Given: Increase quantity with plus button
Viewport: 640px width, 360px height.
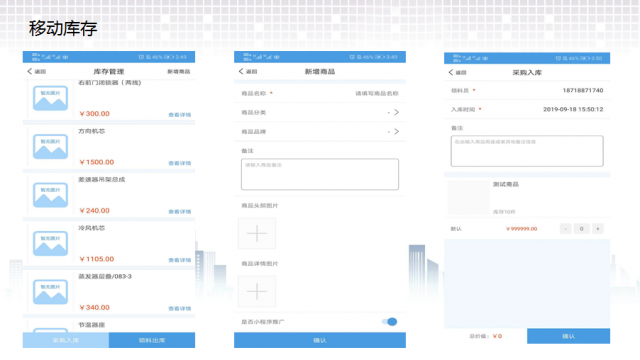Looking at the screenshot, I should point(598,229).
